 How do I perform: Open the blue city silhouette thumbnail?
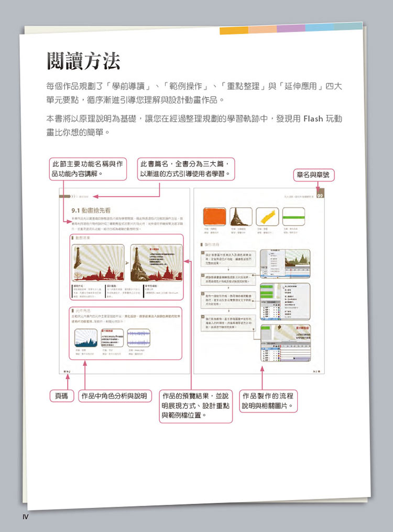(86, 337)
